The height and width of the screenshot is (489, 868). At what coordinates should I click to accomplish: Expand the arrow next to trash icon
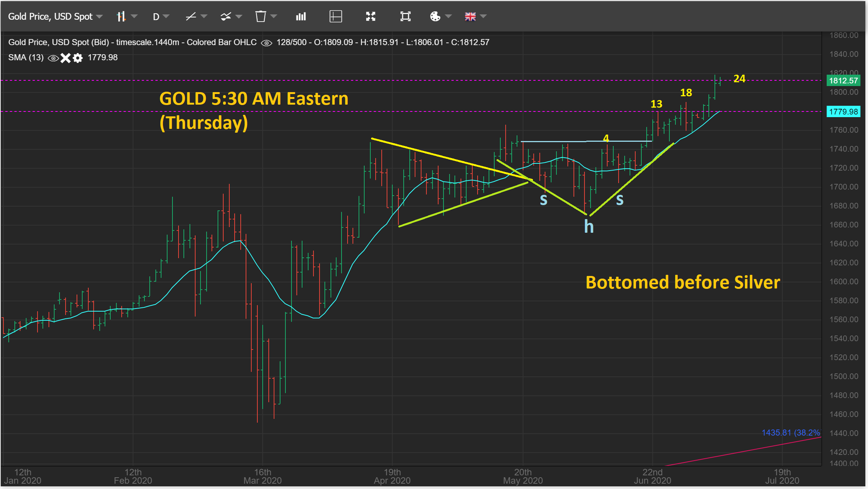pyautogui.click(x=274, y=16)
